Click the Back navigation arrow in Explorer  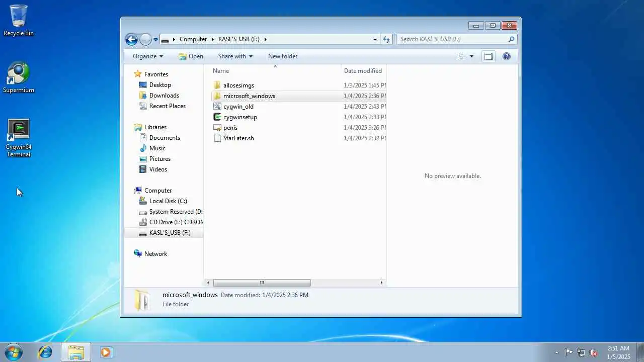131,39
